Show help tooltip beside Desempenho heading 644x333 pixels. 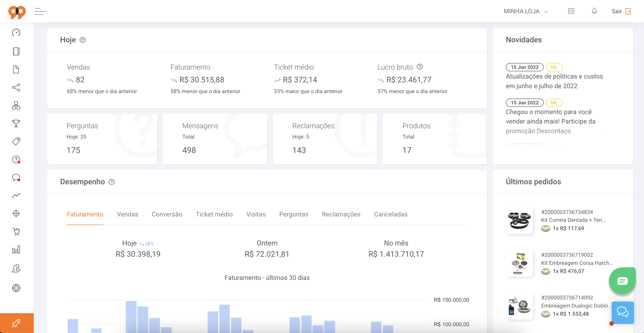click(x=112, y=182)
